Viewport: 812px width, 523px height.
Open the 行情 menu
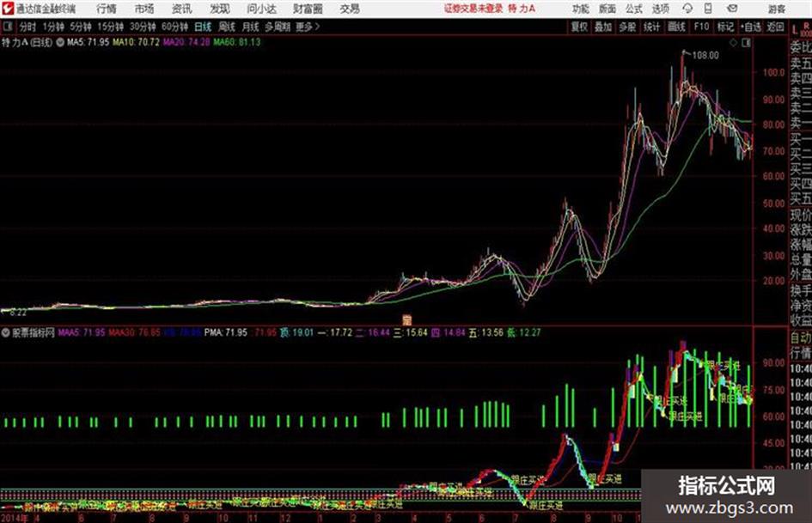(107, 9)
